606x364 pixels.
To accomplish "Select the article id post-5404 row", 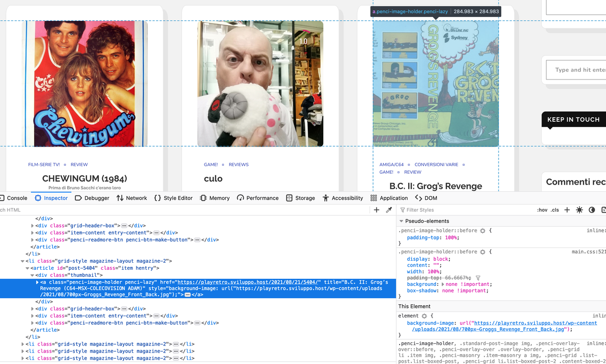I will click(x=199, y=268).
